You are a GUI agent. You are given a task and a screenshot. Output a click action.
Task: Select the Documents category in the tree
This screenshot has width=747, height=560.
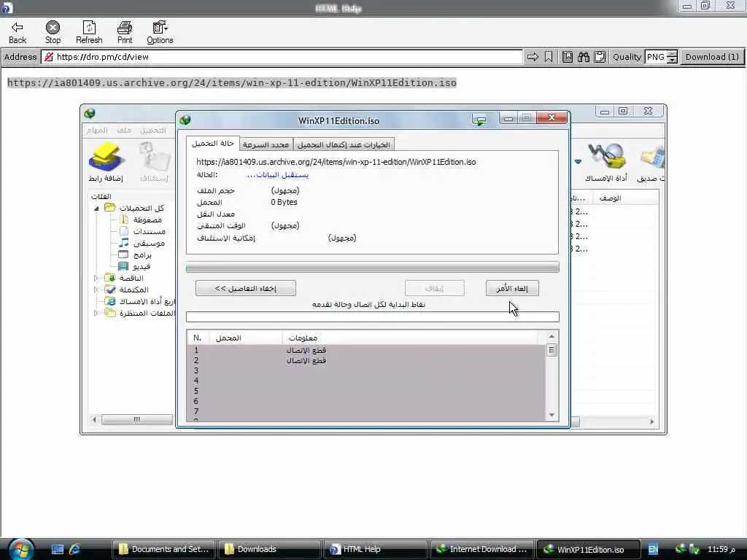[149, 231]
